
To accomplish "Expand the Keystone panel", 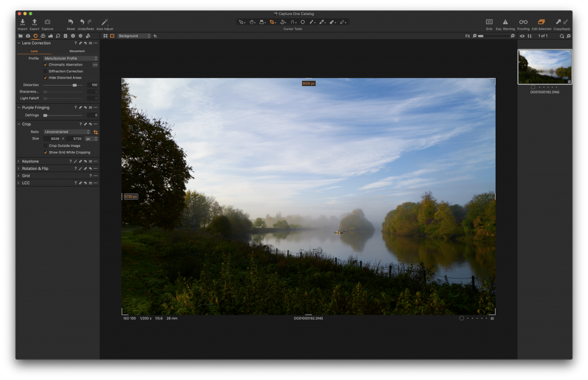I will tap(19, 161).
